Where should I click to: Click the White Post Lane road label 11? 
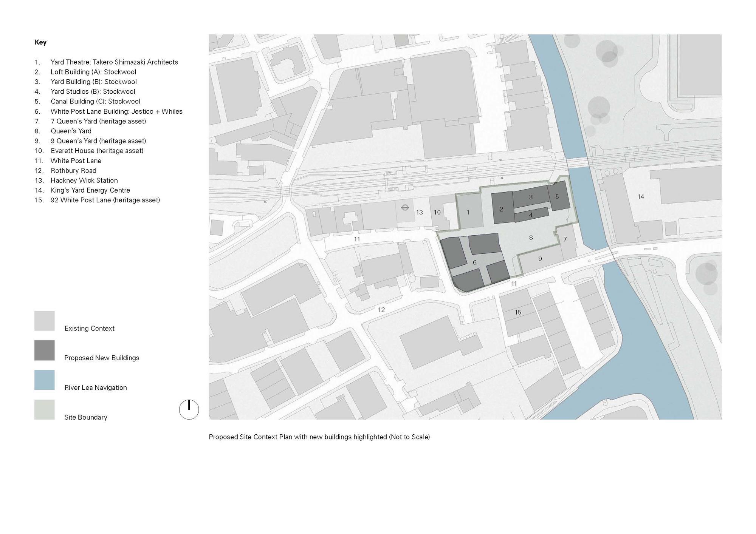[357, 239]
